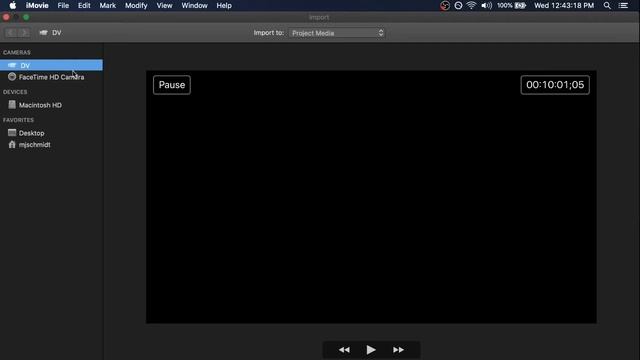This screenshot has width=640, height=360.
Task: Click the clock Wed 12:43:18 PM
Action: 564,6
